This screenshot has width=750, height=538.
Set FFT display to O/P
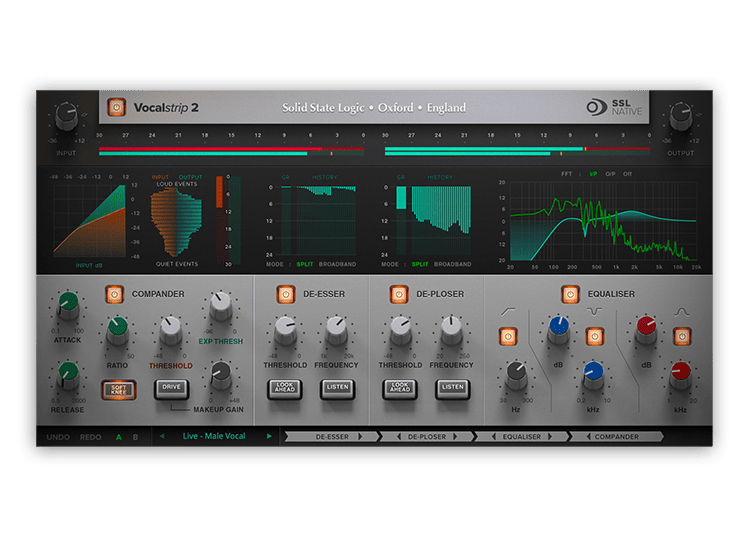pos(610,174)
